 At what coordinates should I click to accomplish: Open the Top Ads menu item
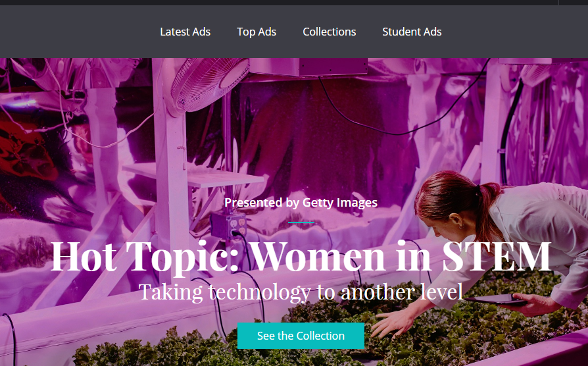257,32
